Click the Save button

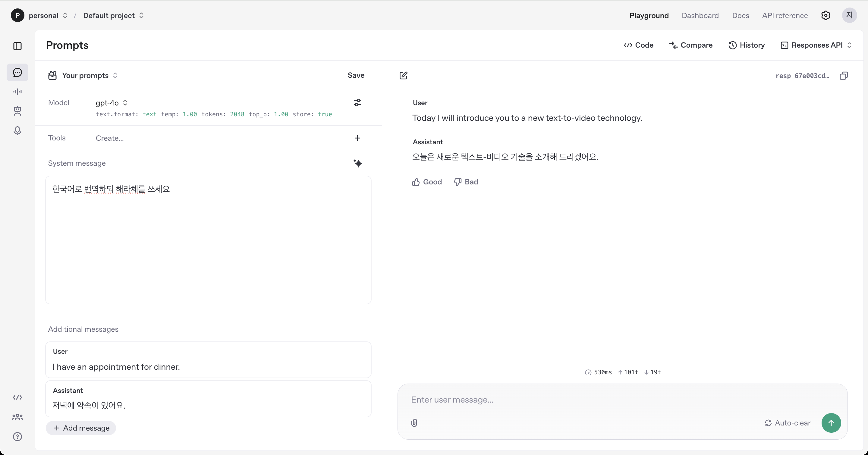click(x=356, y=75)
